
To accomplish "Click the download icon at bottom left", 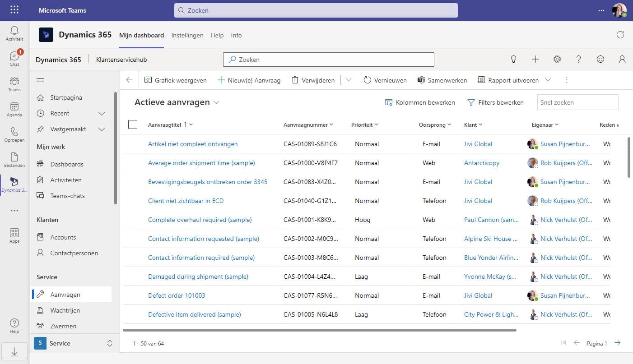I will coord(14,352).
